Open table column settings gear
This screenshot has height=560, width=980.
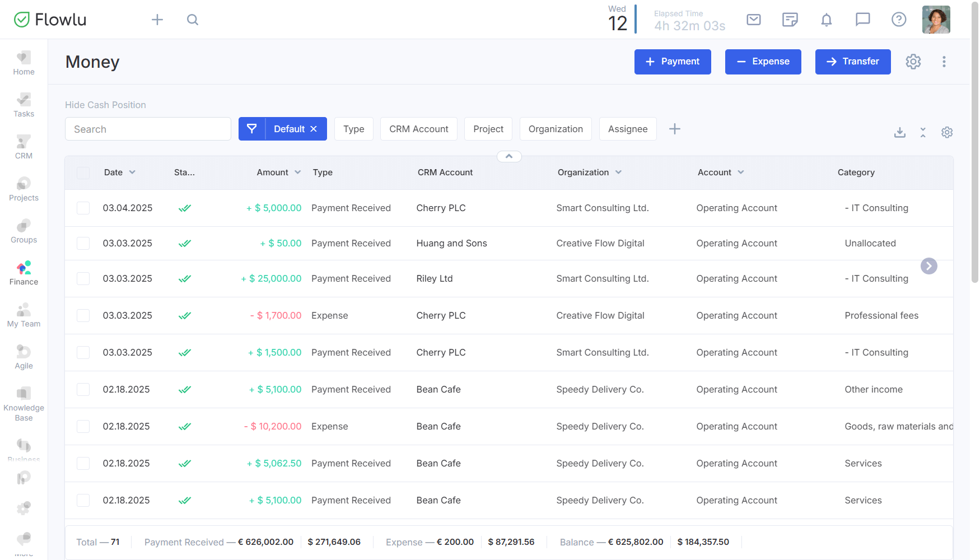coord(947,132)
